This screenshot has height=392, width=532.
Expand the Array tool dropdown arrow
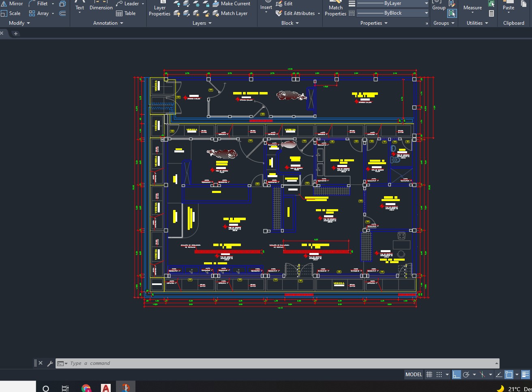point(53,13)
